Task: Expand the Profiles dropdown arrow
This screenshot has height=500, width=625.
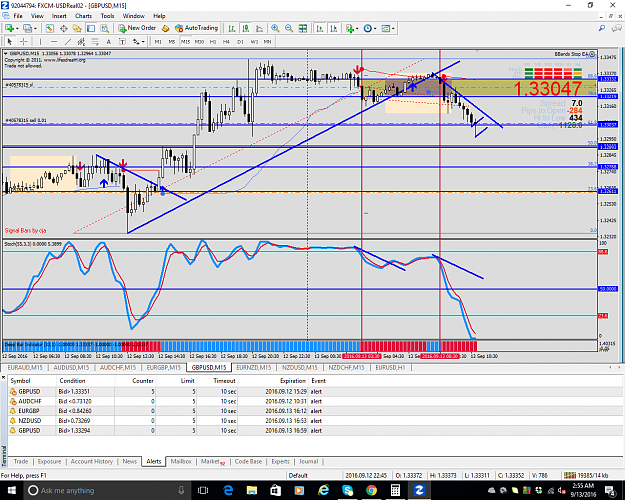Action: pyautogui.click(x=35, y=28)
